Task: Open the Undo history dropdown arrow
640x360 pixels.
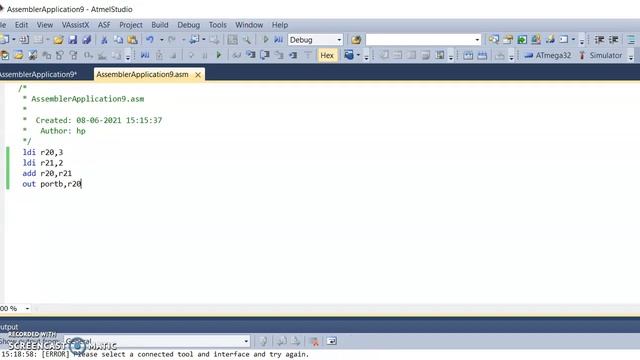Action: [162, 40]
